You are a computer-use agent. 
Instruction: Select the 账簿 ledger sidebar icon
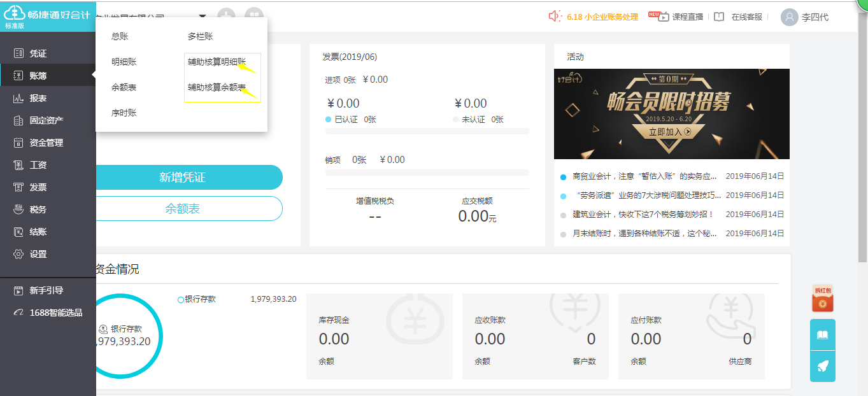coord(18,76)
